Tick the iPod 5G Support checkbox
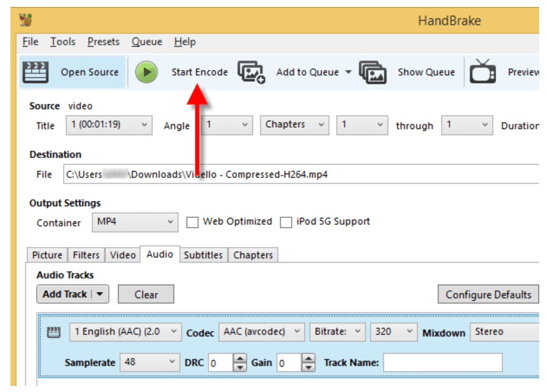 (x=286, y=222)
